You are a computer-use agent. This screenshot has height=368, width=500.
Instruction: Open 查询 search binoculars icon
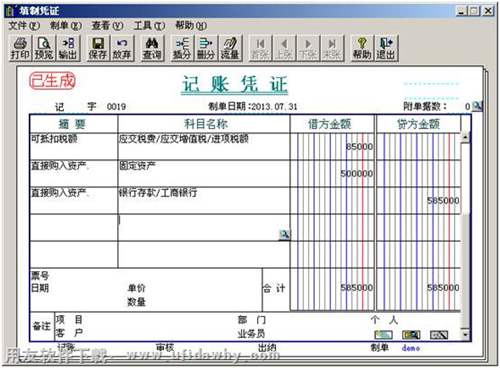click(x=152, y=49)
